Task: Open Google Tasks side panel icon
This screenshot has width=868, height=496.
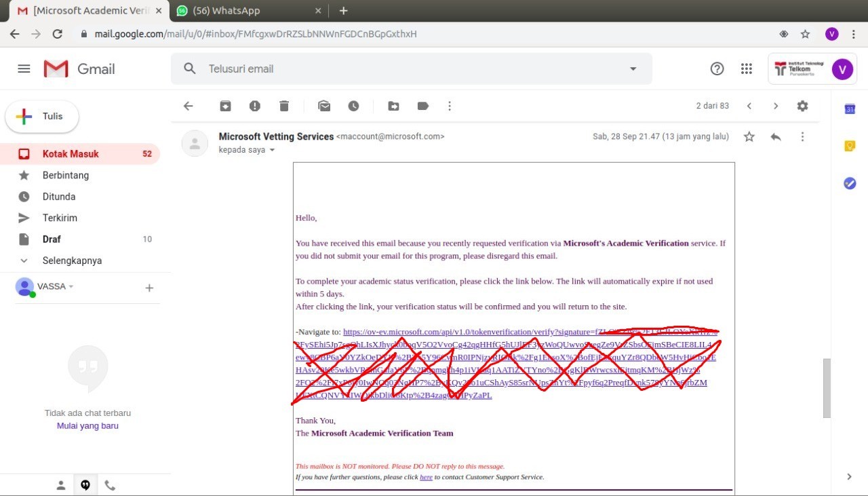Action: [x=850, y=183]
